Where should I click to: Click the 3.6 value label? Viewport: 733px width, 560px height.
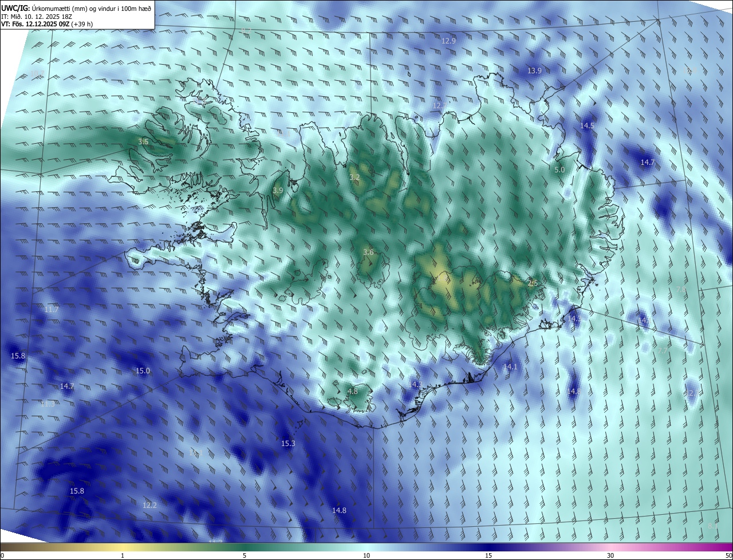click(368, 253)
